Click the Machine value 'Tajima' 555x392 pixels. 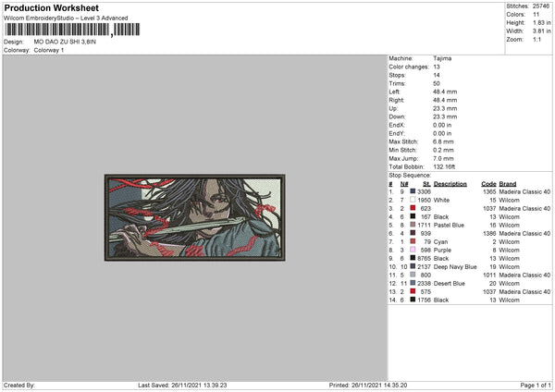[442, 58]
